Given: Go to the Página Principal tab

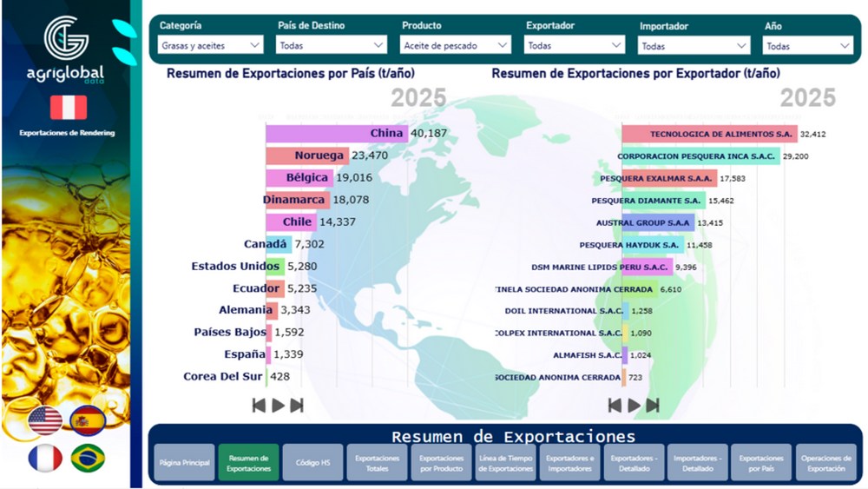Looking at the screenshot, I should point(184,463).
